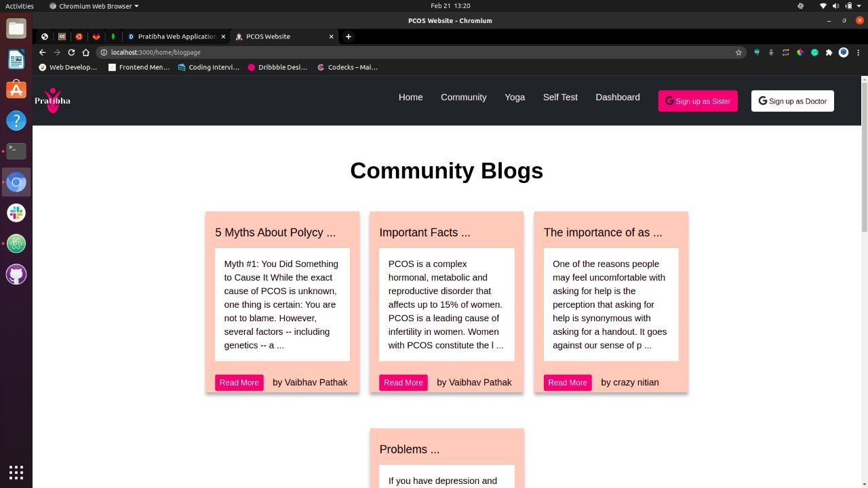The width and height of the screenshot is (868, 488).
Task: Click the site info icon in the address bar
Action: [104, 52]
